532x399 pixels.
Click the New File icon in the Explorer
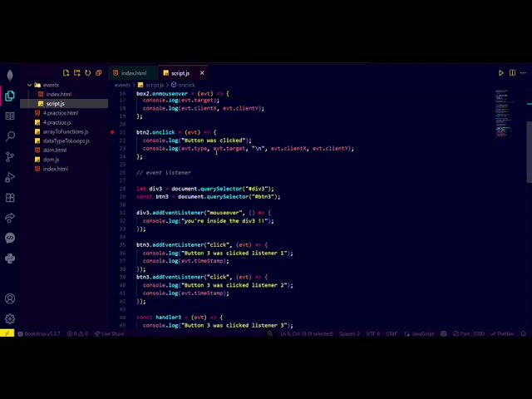(66, 73)
